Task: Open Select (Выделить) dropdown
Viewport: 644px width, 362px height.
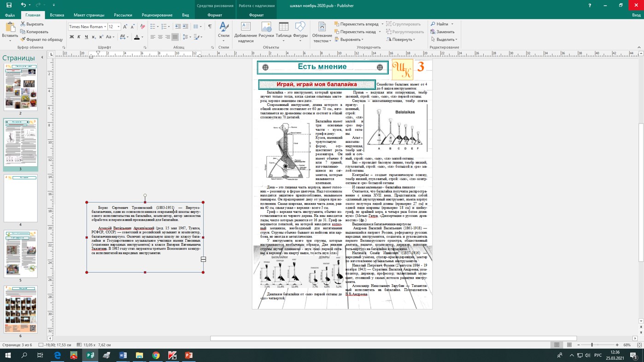Action: [x=444, y=40]
